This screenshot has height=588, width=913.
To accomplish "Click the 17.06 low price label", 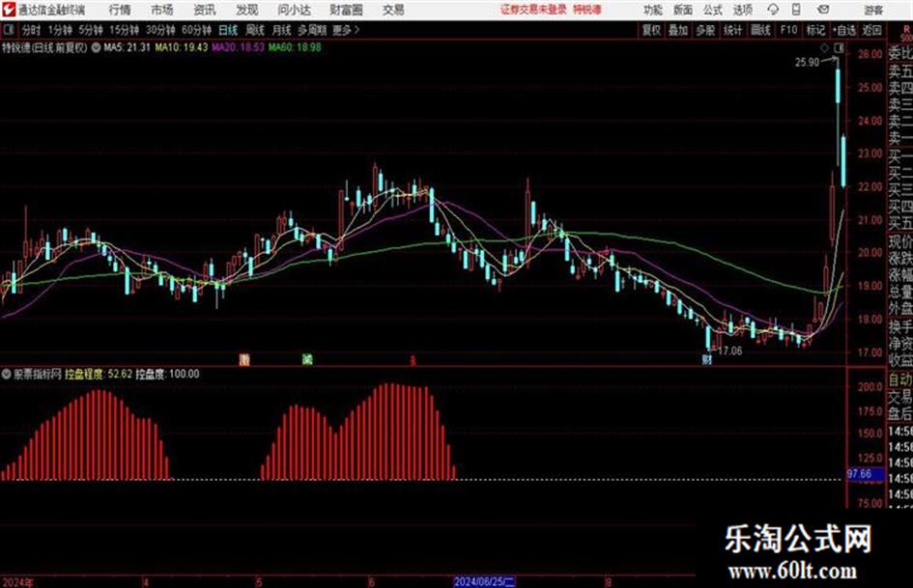I will click(730, 351).
